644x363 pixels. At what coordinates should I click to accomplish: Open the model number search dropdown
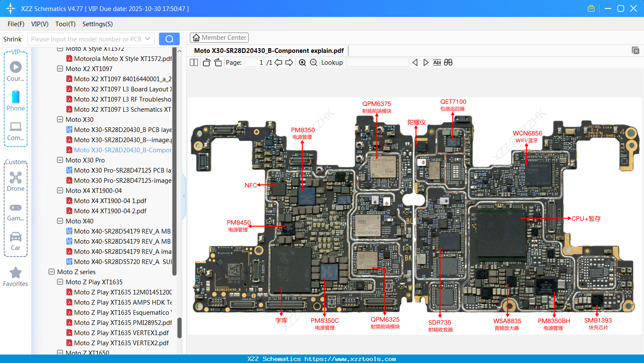148,38
